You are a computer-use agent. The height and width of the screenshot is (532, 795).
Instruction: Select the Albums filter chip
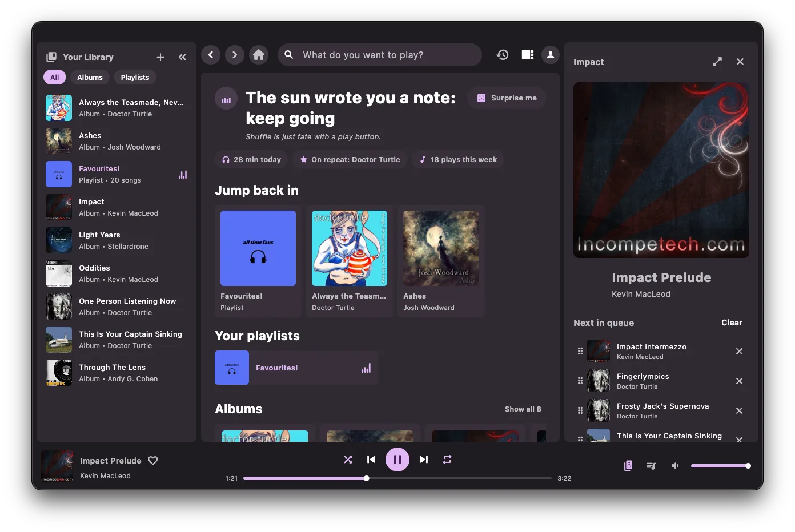point(90,78)
